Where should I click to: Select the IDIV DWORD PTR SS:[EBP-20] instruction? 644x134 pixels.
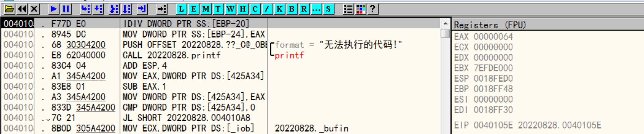[186, 23]
